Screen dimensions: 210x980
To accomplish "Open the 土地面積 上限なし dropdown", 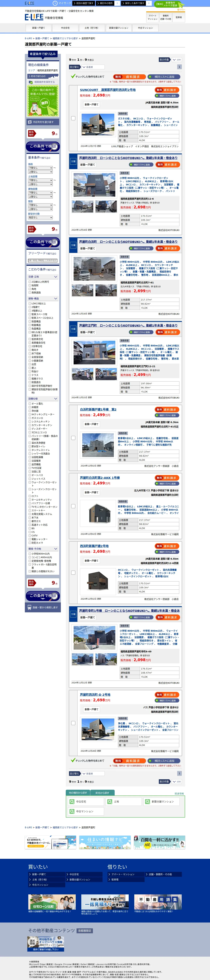I will click(x=40, y=184).
